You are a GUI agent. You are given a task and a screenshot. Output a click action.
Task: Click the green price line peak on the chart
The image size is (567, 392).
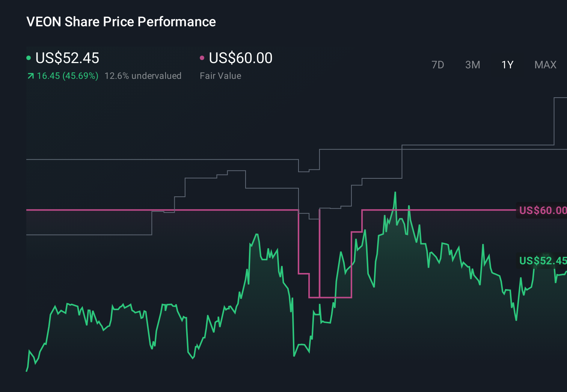(395, 193)
